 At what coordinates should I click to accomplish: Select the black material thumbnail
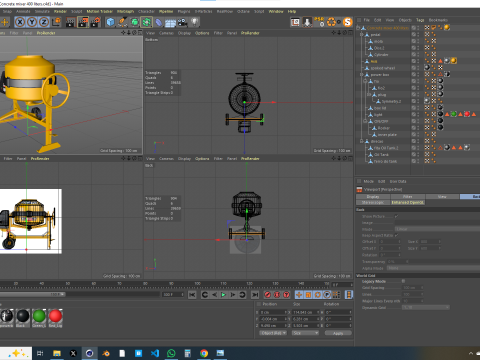pyautogui.click(x=23, y=316)
